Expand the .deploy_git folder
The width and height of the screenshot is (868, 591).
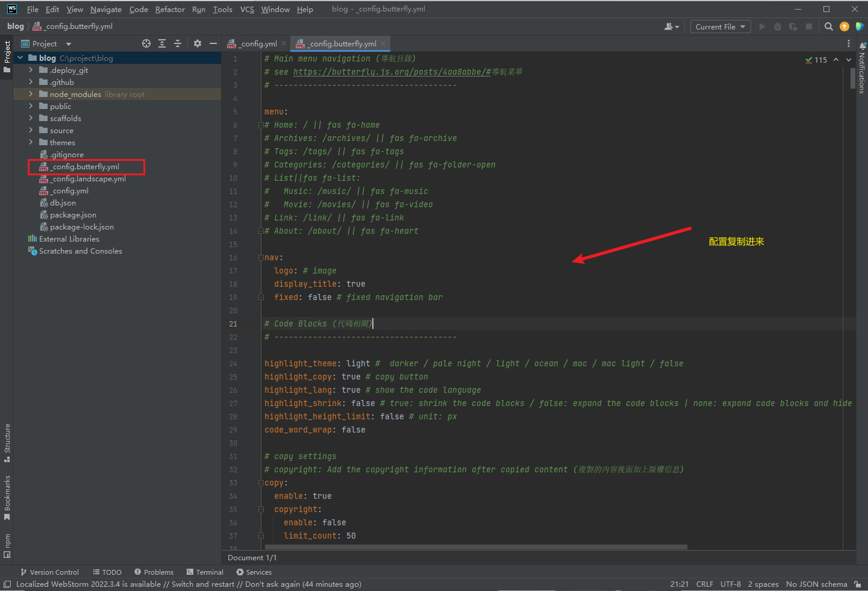click(31, 70)
